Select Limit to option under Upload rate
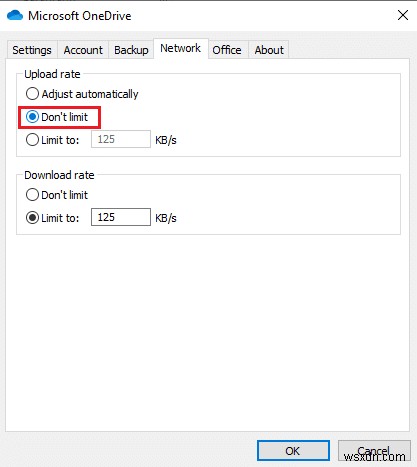 (x=52, y=140)
